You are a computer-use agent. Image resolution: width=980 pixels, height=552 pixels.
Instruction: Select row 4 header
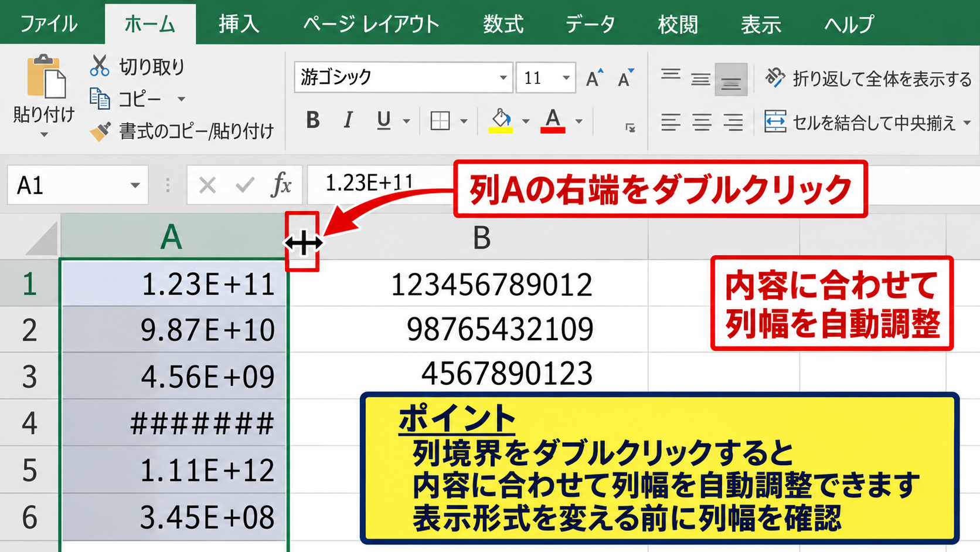[x=30, y=423]
